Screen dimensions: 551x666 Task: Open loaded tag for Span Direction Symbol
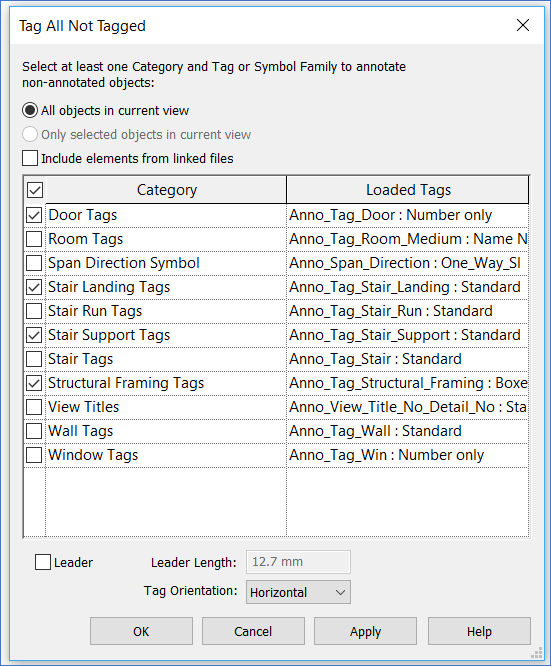tap(407, 263)
